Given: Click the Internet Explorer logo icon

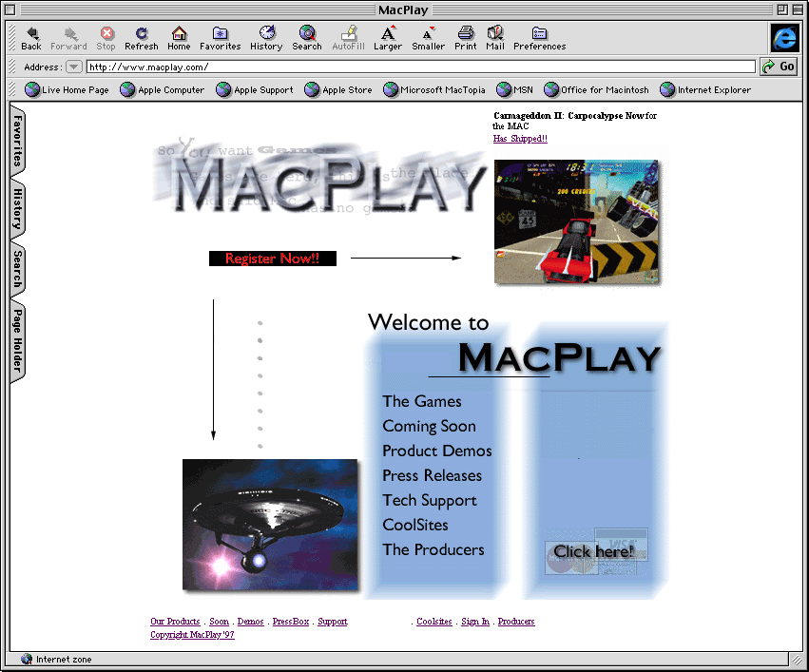Looking at the screenshot, I should (784, 38).
